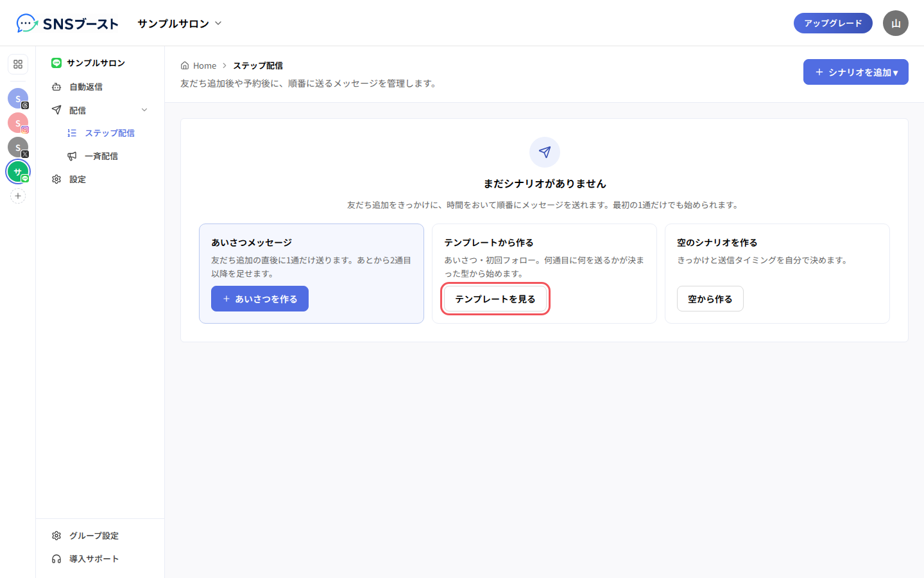Open the サンプルサロン workspace dropdown in header

(x=180, y=23)
